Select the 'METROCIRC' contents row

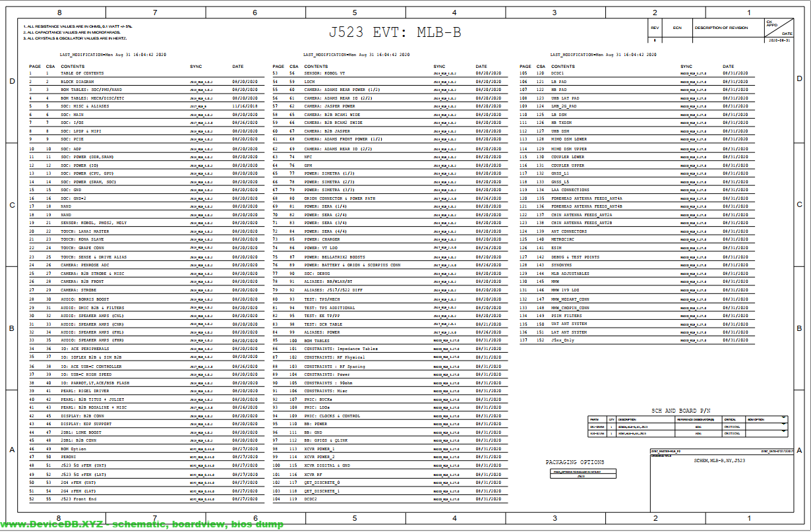click(638, 239)
